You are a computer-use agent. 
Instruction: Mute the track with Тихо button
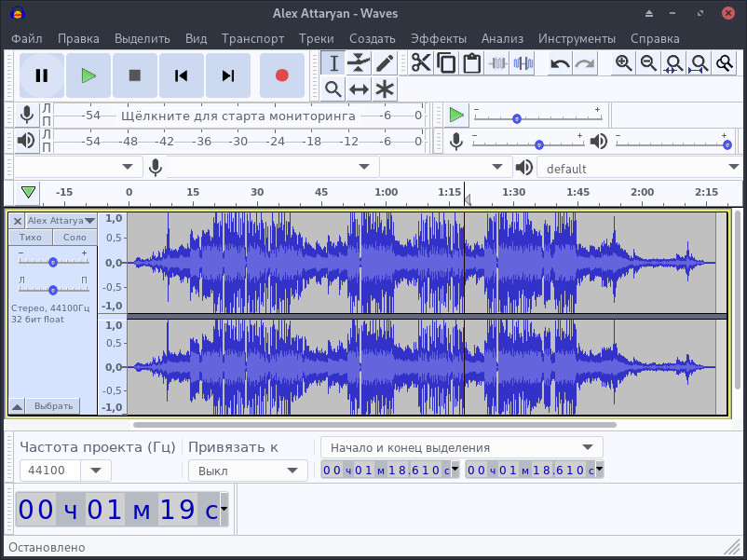point(30,237)
